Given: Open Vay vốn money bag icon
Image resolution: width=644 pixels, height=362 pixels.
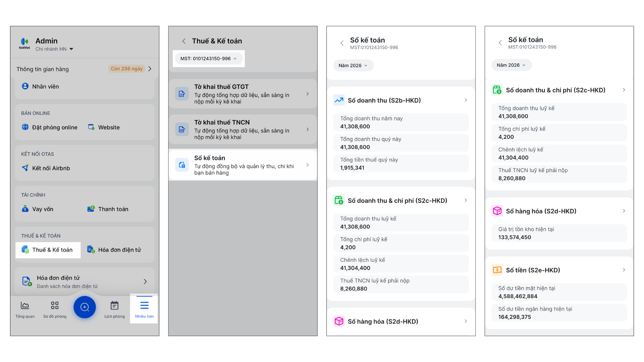Looking at the screenshot, I should coord(25,209).
